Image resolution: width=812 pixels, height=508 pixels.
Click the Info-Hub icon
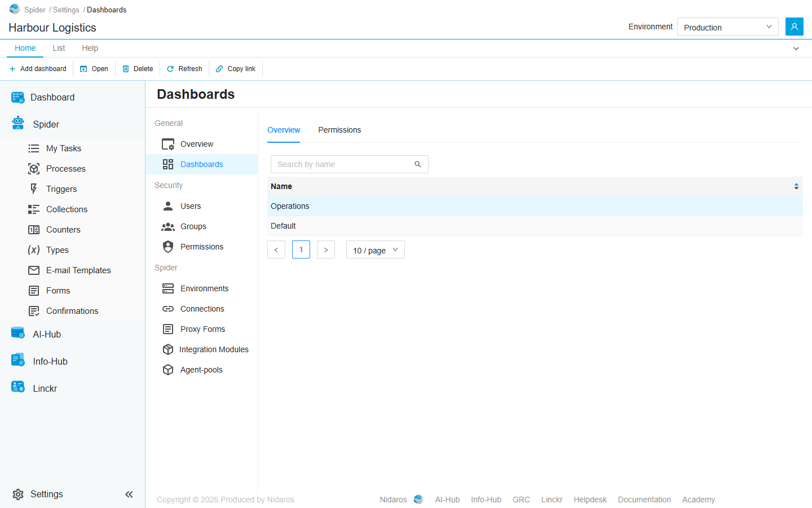click(x=18, y=360)
